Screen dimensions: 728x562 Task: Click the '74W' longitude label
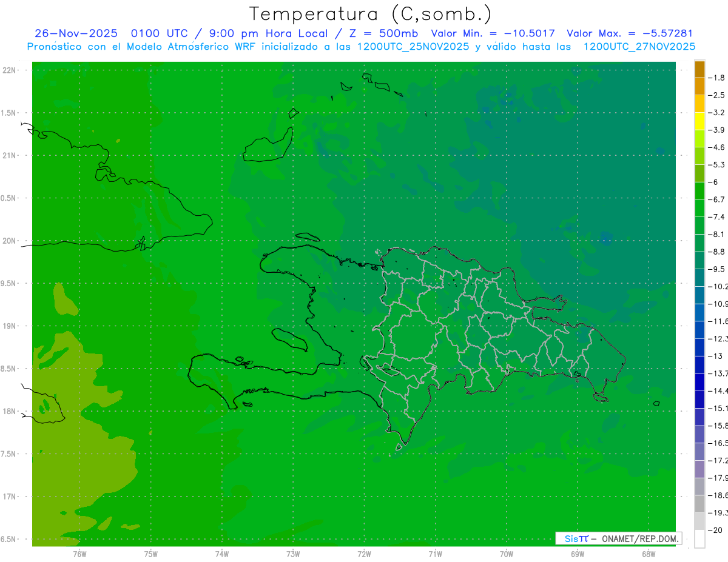click(x=222, y=554)
